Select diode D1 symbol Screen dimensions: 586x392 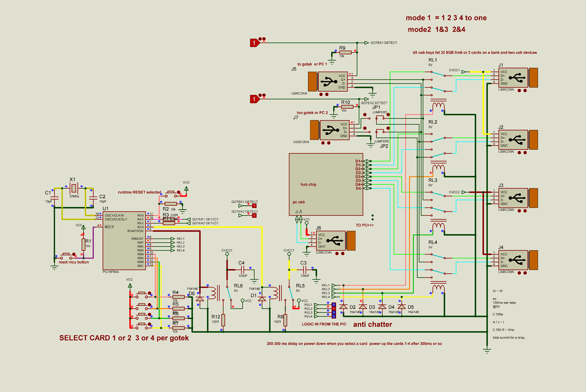point(262,299)
